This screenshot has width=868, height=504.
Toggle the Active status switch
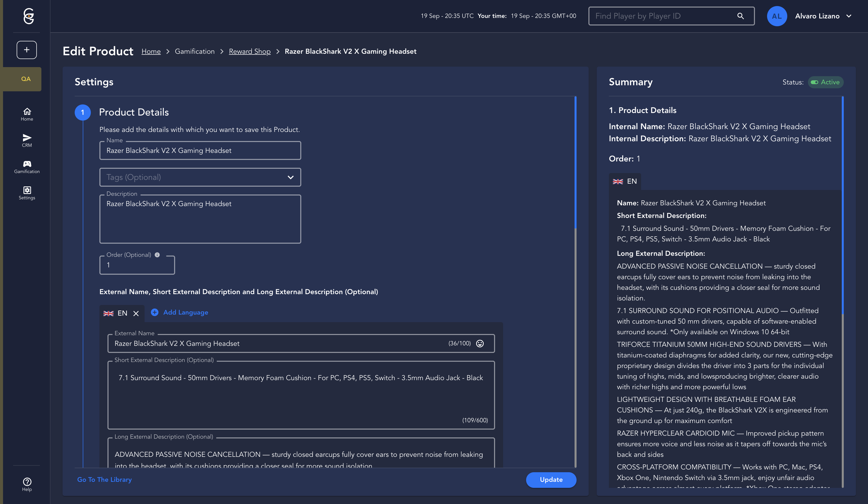814,82
